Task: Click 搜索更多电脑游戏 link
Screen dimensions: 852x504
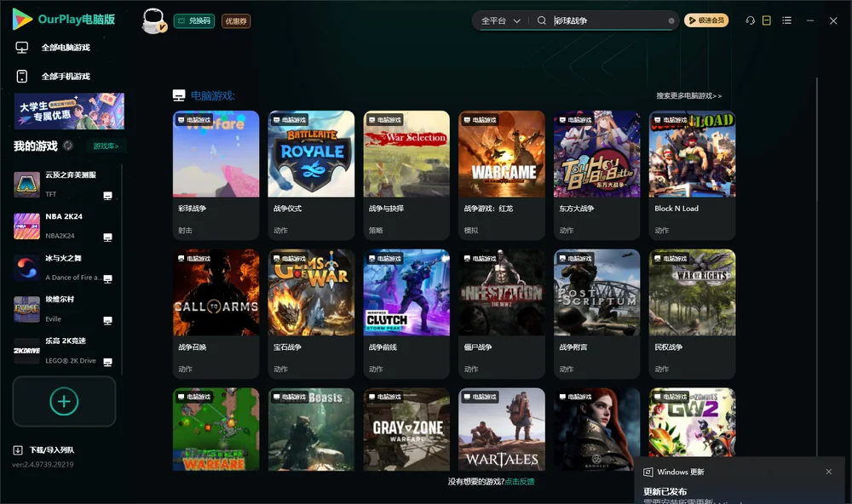Action: tap(689, 96)
